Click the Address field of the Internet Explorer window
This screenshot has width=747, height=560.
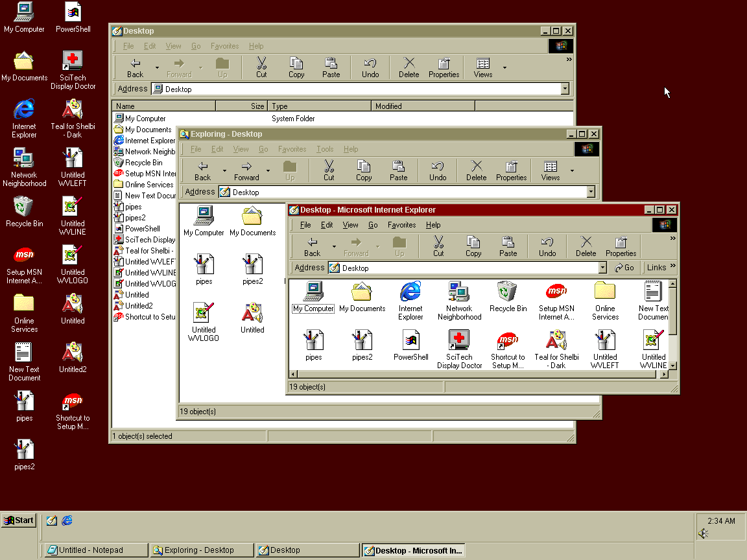click(468, 268)
